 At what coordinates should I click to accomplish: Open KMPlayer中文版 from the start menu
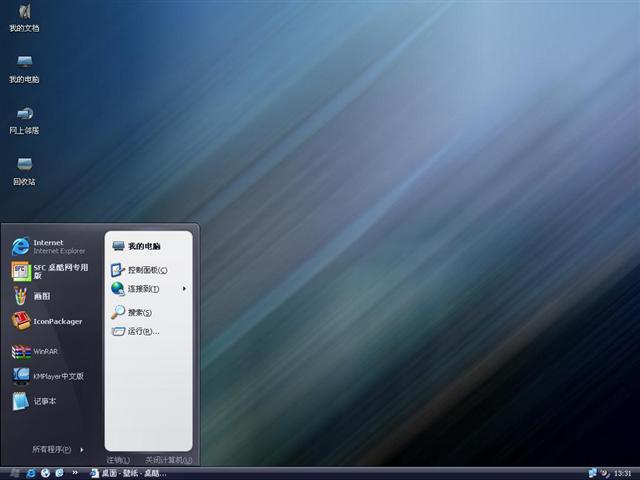(x=50, y=376)
